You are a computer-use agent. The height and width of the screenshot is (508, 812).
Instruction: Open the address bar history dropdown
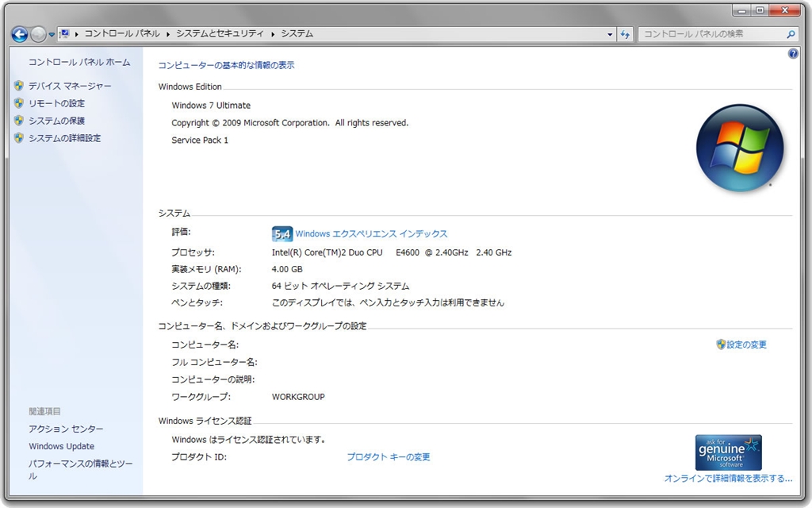tap(610, 35)
